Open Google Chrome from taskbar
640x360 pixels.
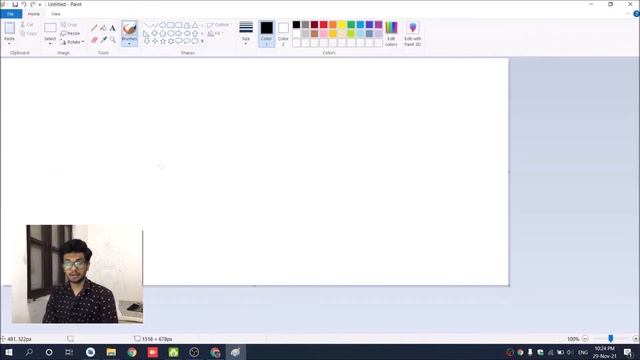pyautogui.click(x=132, y=352)
